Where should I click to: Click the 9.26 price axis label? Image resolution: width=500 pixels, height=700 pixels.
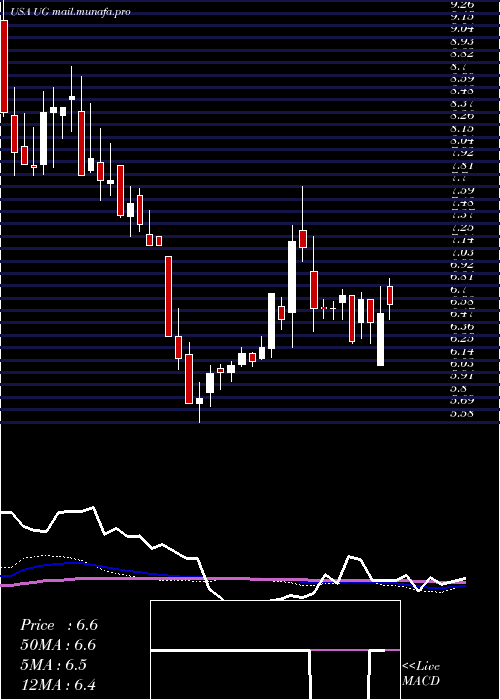pos(462,4)
